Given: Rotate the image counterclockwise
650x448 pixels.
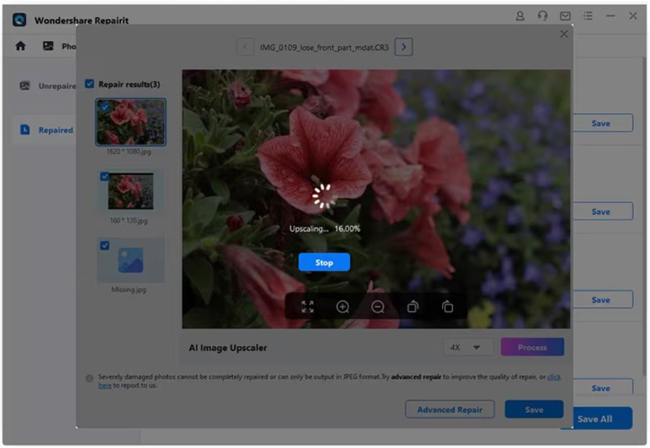Looking at the screenshot, I should click(x=412, y=307).
